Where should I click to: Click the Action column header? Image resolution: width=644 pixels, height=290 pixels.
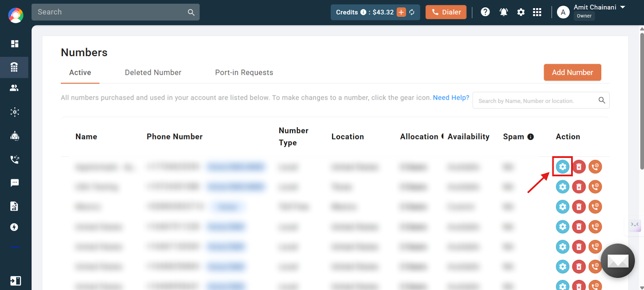568,137
